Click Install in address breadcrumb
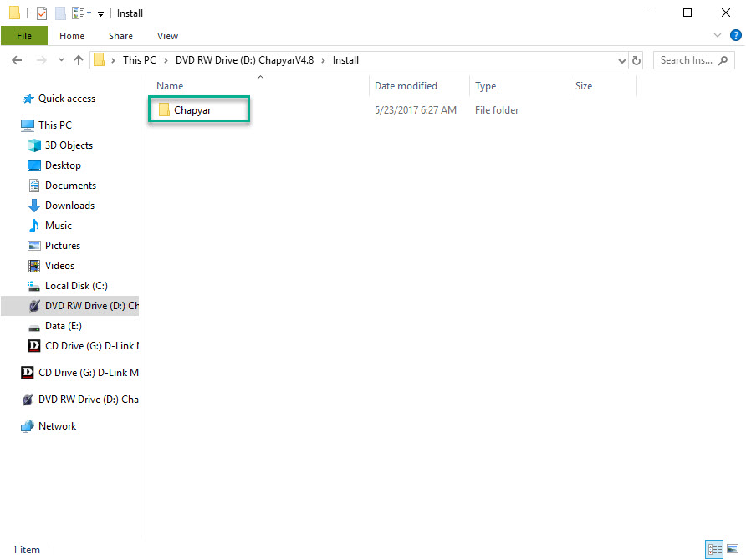 pyautogui.click(x=345, y=60)
